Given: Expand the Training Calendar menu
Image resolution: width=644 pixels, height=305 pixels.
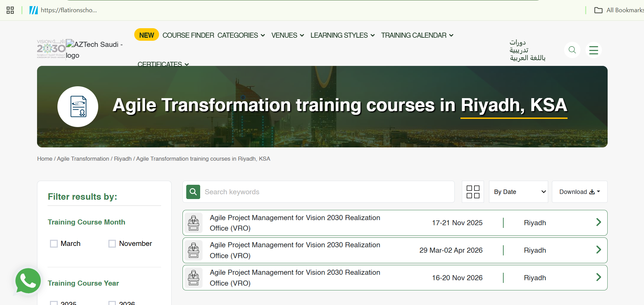Looking at the screenshot, I should coord(417,35).
